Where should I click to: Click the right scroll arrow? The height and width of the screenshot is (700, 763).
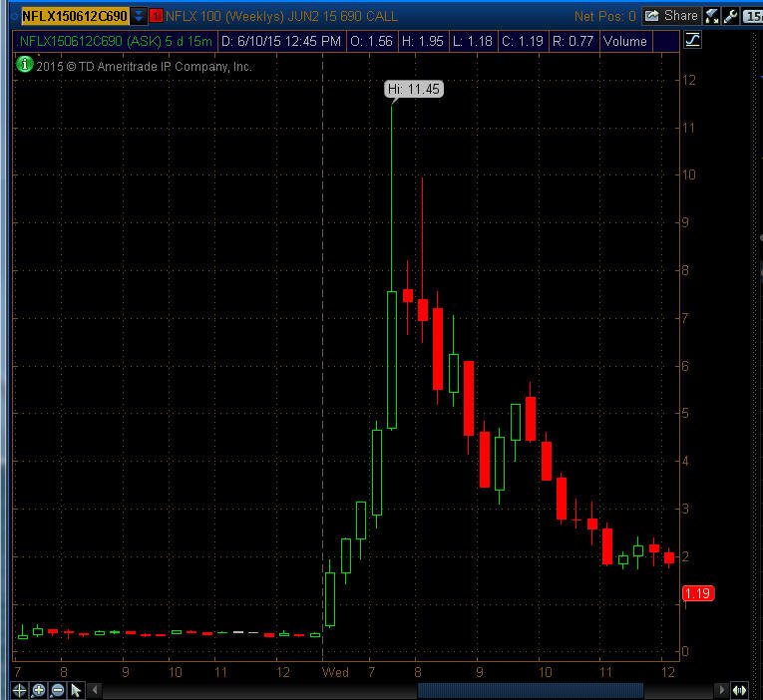coord(722,690)
